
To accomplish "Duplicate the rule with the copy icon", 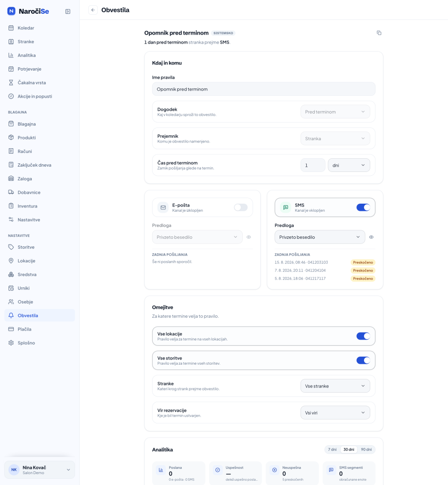I will point(379,33).
